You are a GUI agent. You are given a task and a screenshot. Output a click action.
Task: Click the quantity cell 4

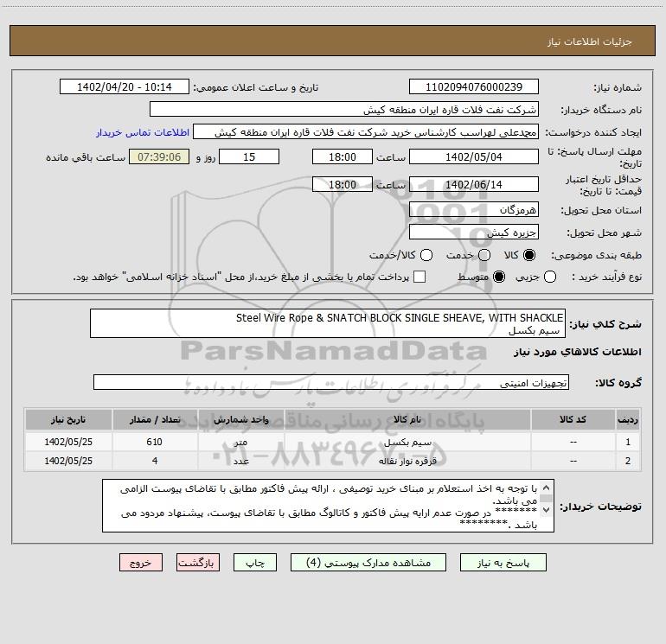pos(155,461)
